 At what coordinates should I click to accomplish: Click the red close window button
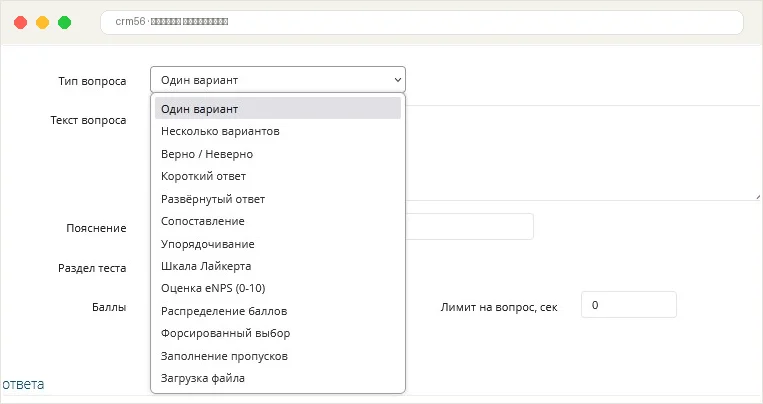pyautogui.click(x=20, y=22)
